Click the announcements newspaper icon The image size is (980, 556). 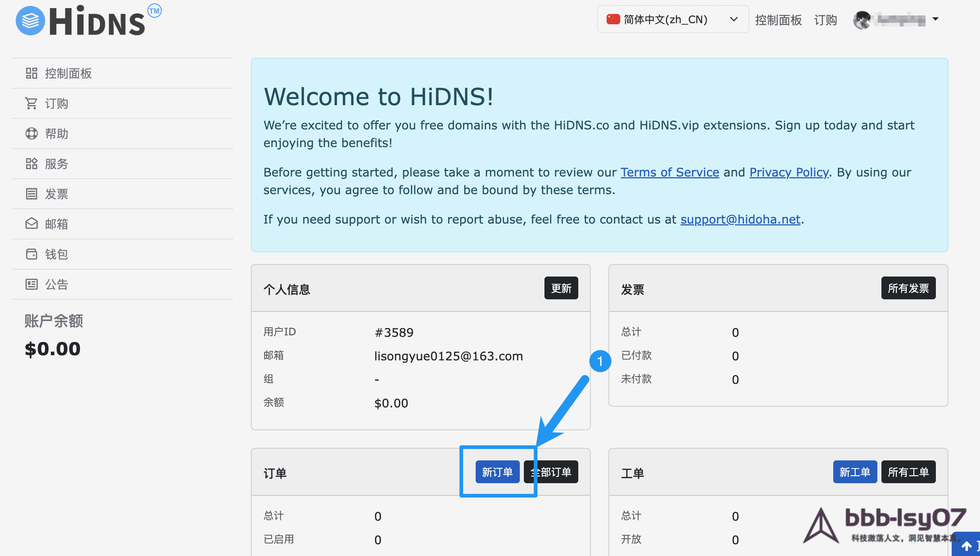pyautogui.click(x=31, y=284)
